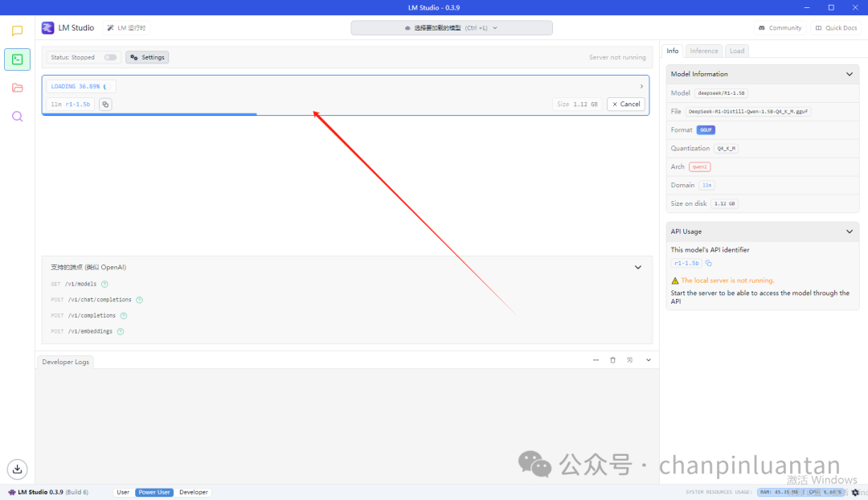Open the LM runtime tab
The height and width of the screenshot is (500, 868).
(126, 27)
